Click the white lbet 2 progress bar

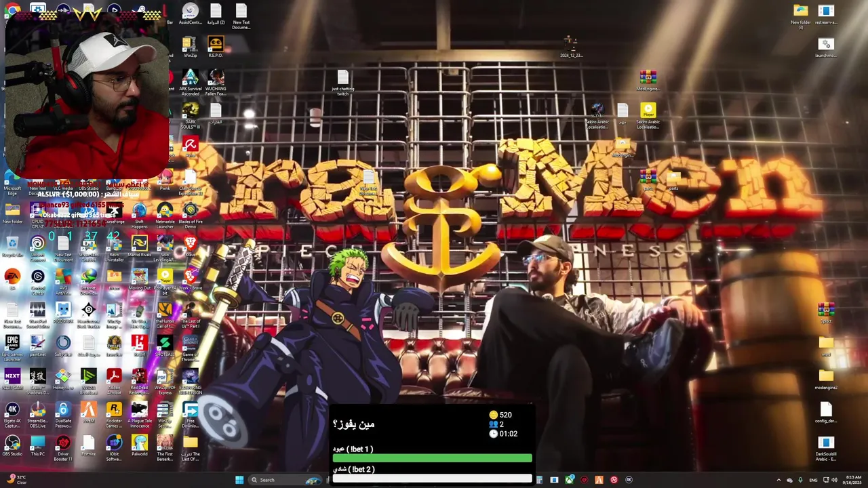coord(432,479)
